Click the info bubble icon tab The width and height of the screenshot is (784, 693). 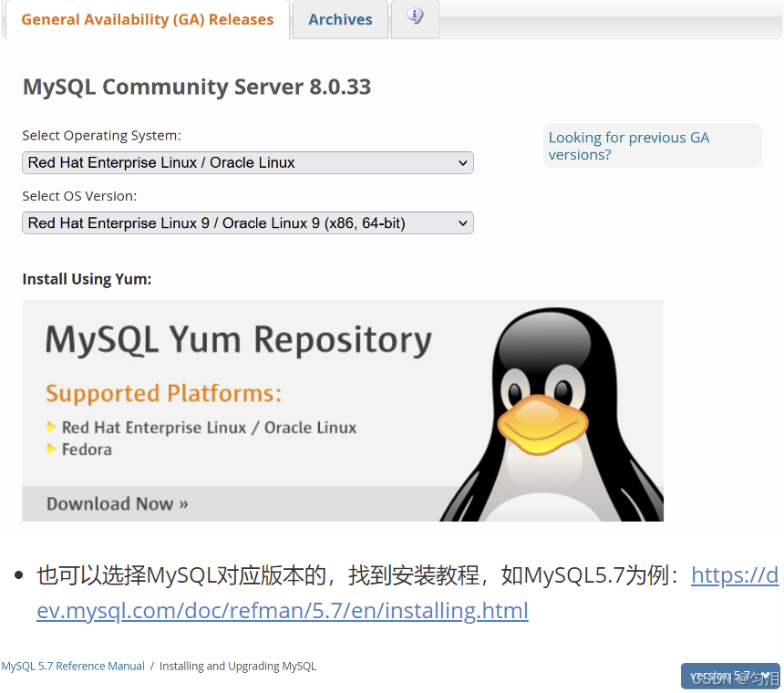pyautogui.click(x=415, y=15)
